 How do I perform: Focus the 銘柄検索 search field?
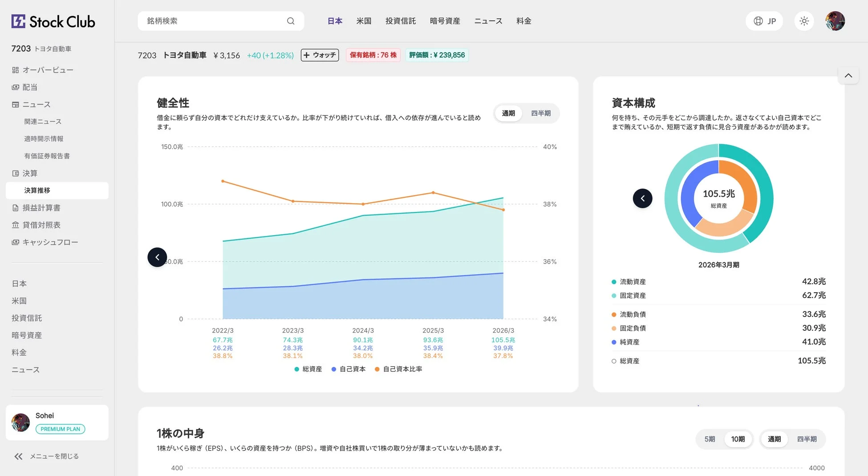tap(221, 21)
